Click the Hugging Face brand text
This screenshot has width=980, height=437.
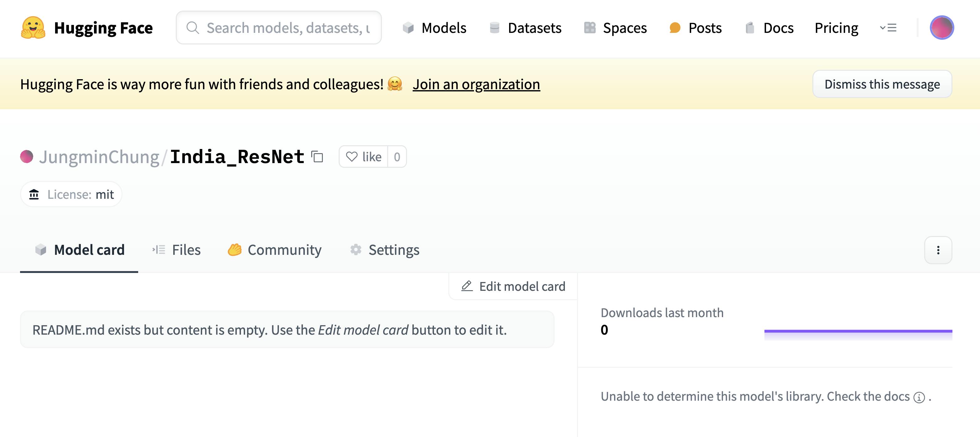pos(103,28)
